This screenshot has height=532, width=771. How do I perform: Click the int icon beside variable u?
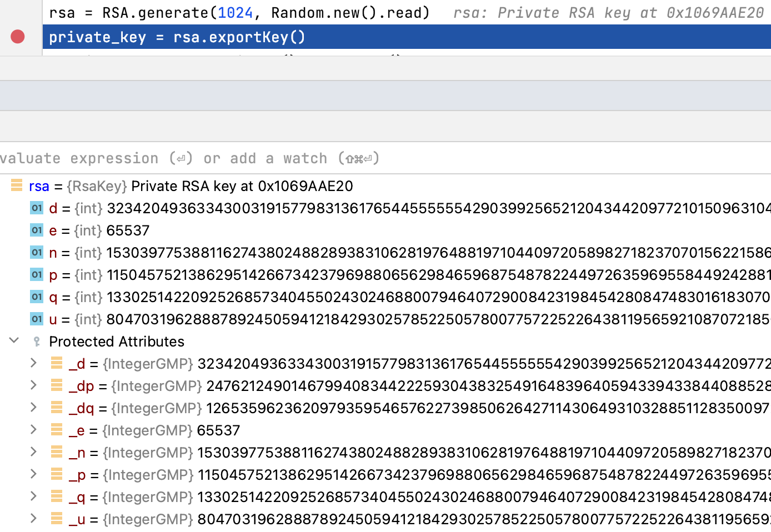click(37, 319)
